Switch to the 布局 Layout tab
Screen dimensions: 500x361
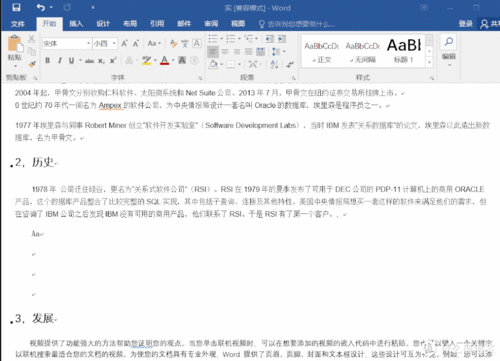130,24
